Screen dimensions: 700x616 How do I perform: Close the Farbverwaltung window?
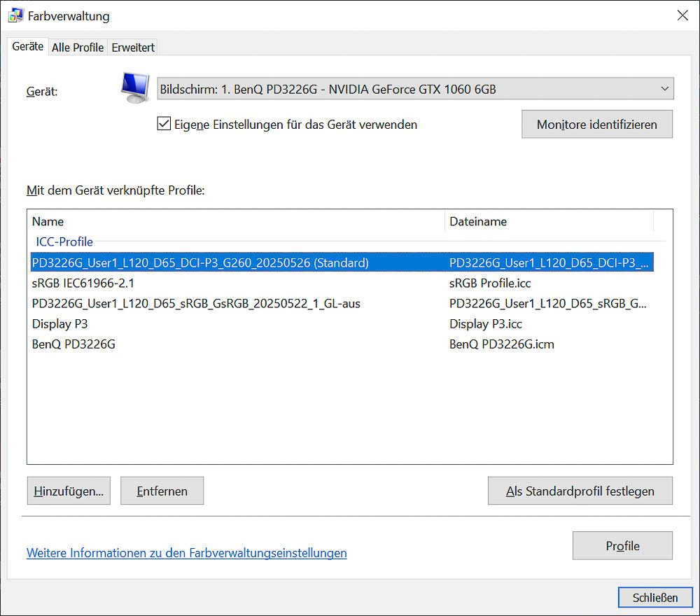tap(682, 15)
